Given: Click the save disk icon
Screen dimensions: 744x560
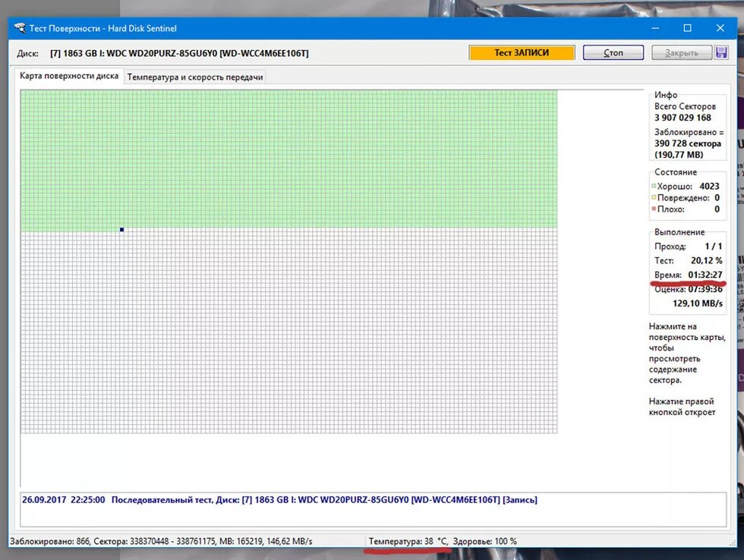Looking at the screenshot, I should 722,52.
